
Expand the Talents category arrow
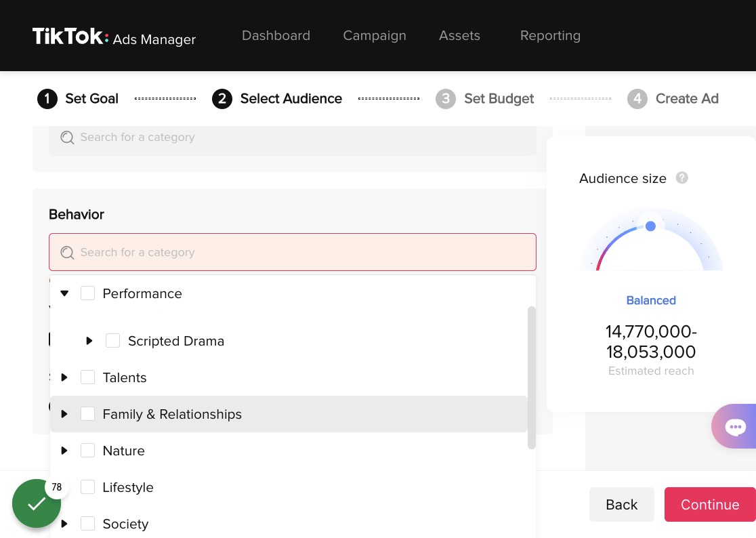pos(64,377)
